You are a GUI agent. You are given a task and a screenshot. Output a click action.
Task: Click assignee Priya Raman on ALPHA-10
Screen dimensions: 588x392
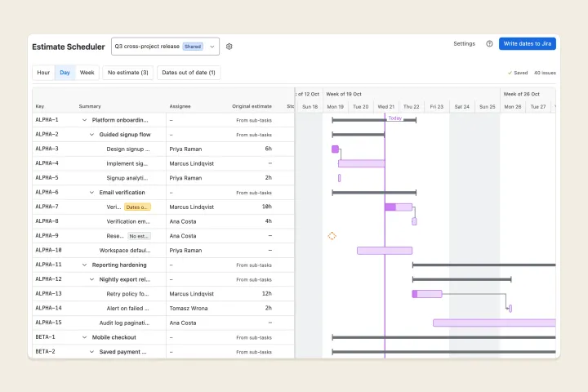tap(185, 251)
